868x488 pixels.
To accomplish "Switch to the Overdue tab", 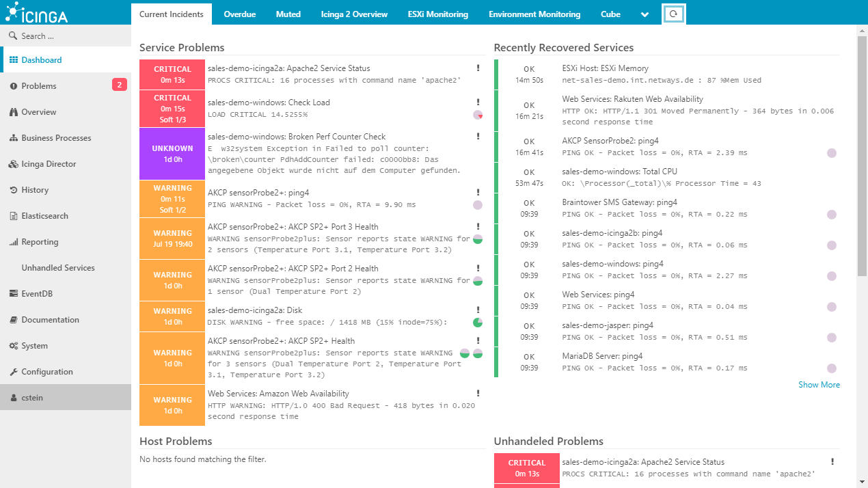I will click(x=239, y=14).
